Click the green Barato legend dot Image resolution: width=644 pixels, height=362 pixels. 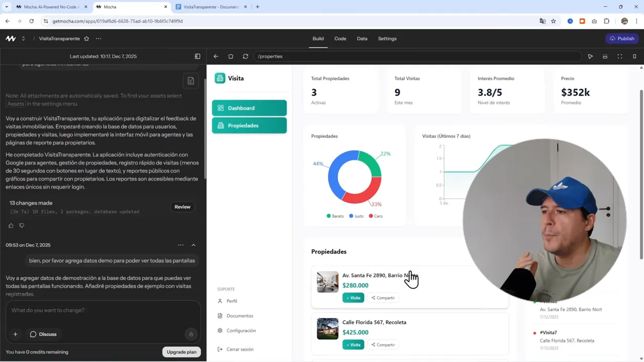point(328,216)
